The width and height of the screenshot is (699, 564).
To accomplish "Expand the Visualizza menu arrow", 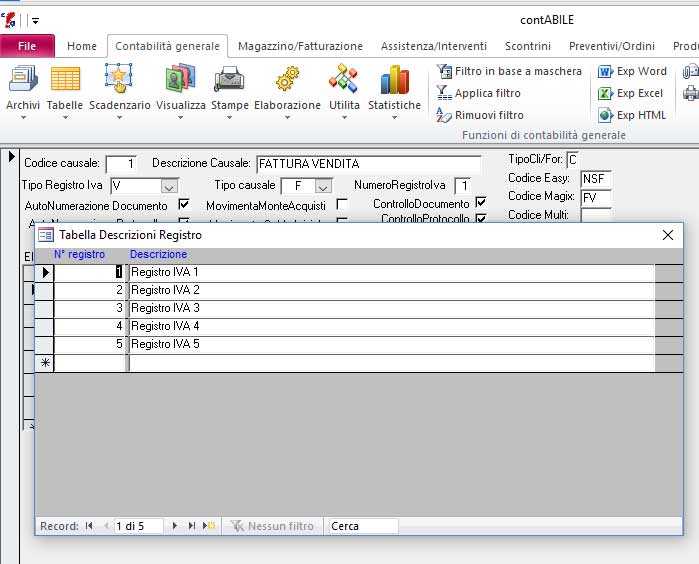I will click(181, 117).
